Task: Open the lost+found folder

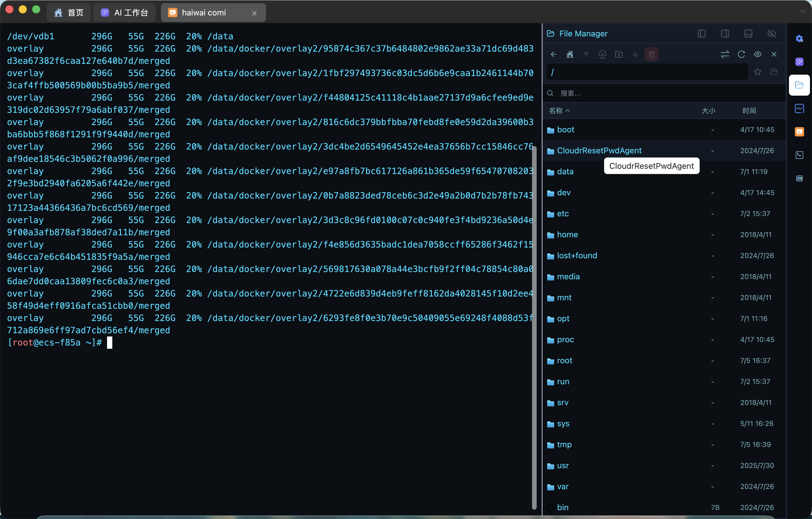Action: click(x=664, y=255)
